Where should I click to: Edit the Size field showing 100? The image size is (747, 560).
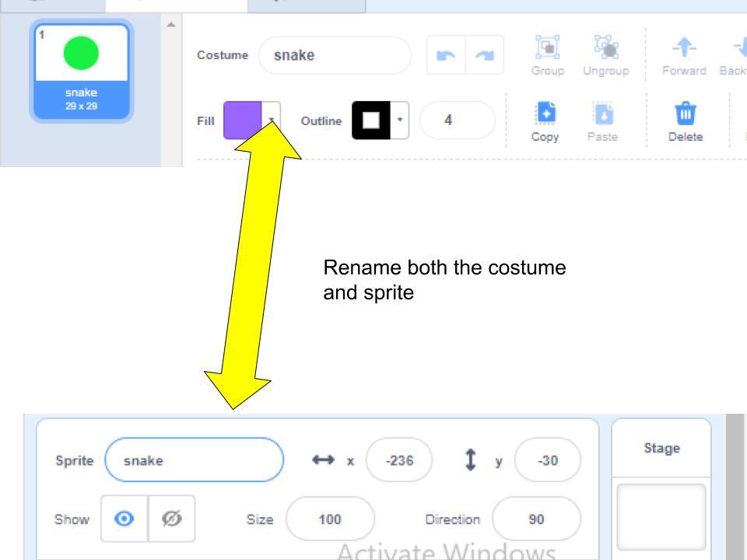pos(330,519)
